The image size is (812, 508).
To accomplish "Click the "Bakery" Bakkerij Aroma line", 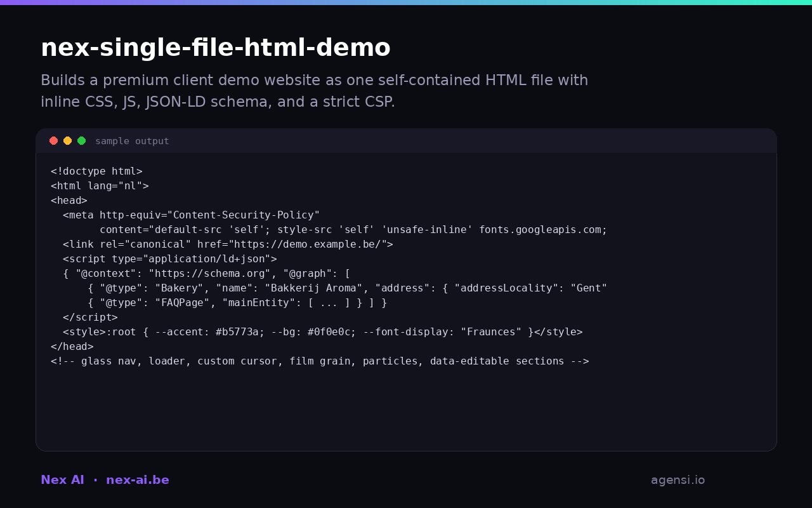I will (348, 288).
